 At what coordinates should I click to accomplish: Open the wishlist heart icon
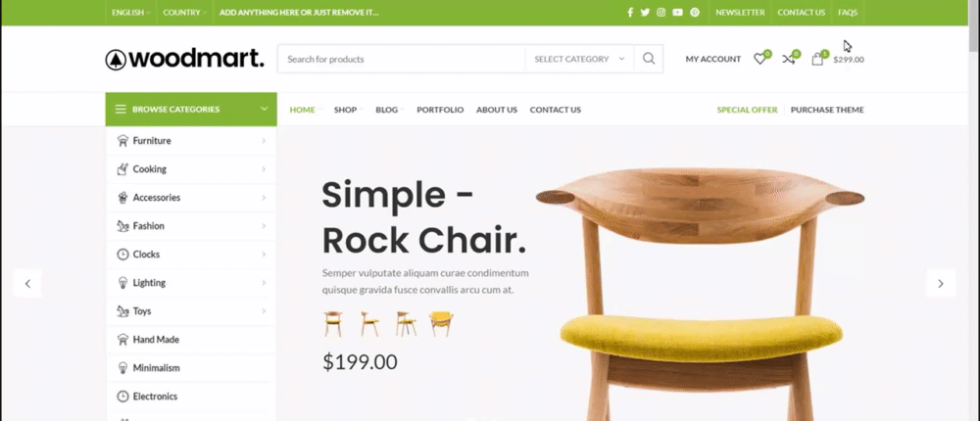point(760,59)
